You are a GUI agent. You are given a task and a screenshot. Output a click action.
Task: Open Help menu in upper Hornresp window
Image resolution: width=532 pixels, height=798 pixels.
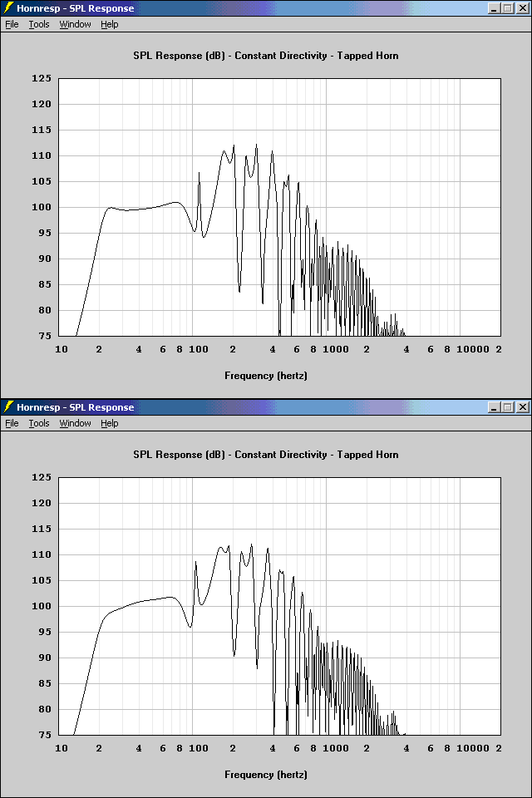coord(110,24)
